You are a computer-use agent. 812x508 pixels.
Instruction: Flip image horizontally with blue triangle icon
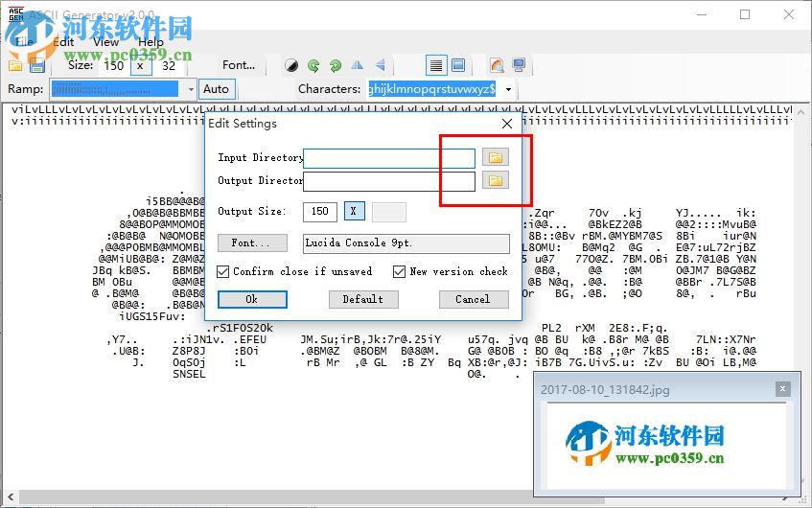(x=358, y=65)
